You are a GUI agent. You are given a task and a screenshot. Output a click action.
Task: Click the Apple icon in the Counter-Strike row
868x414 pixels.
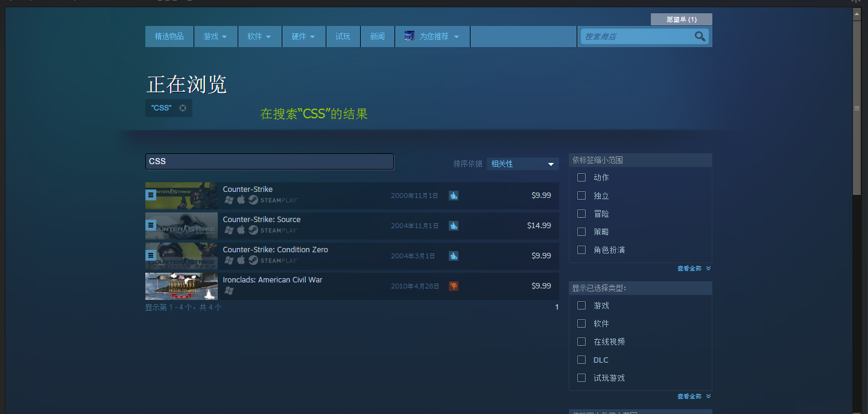tap(241, 200)
